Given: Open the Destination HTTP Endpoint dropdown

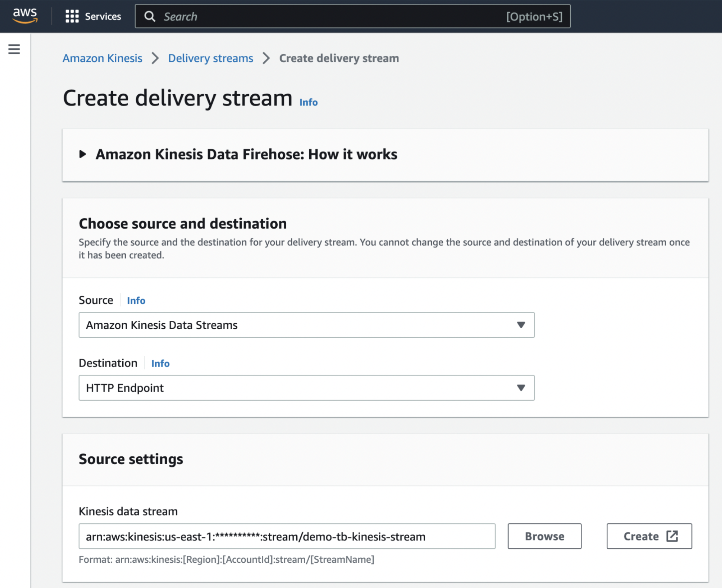Looking at the screenshot, I should click(x=306, y=388).
